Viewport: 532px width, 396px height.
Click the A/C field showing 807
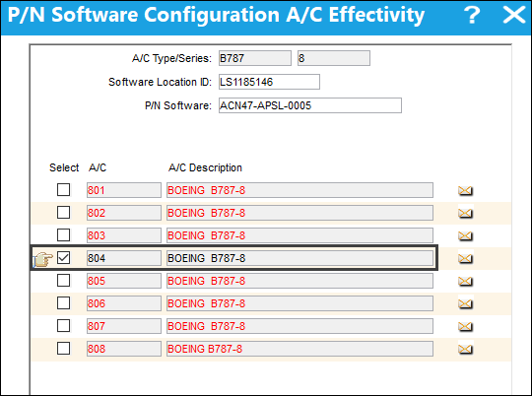click(x=124, y=326)
